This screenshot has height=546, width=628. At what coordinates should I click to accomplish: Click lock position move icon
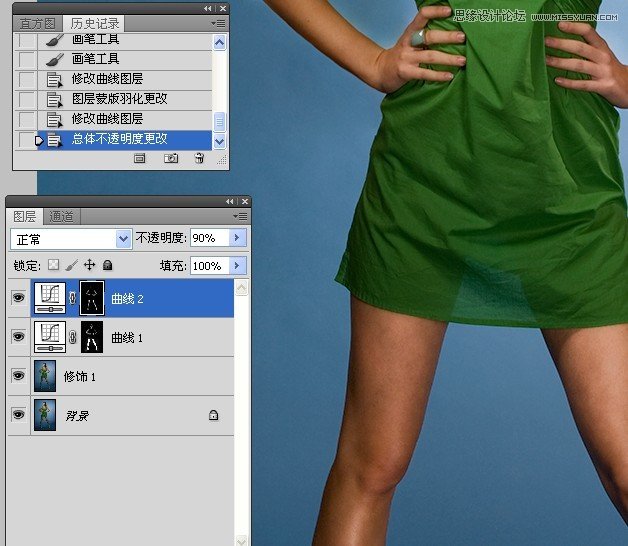(x=89, y=266)
